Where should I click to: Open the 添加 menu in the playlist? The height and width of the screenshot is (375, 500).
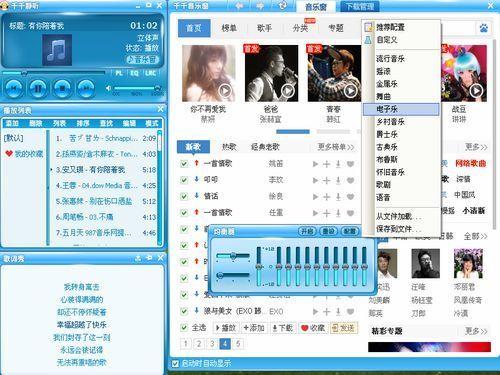[x=12, y=123]
